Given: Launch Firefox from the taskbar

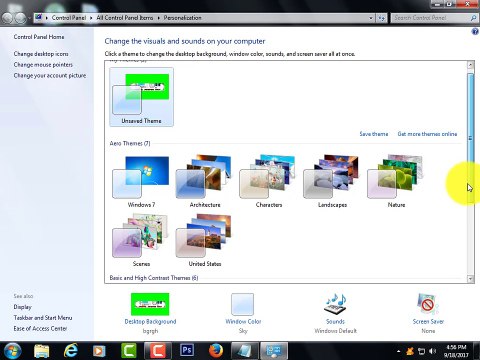Looking at the screenshot, I should click(x=216, y=351).
